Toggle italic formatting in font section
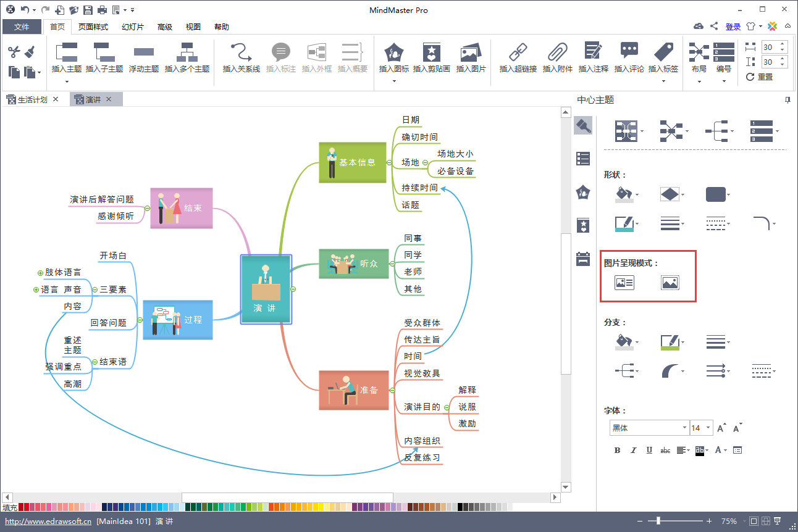Image resolution: width=798 pixels, height=532 pixels. click(x=633, y=451)
